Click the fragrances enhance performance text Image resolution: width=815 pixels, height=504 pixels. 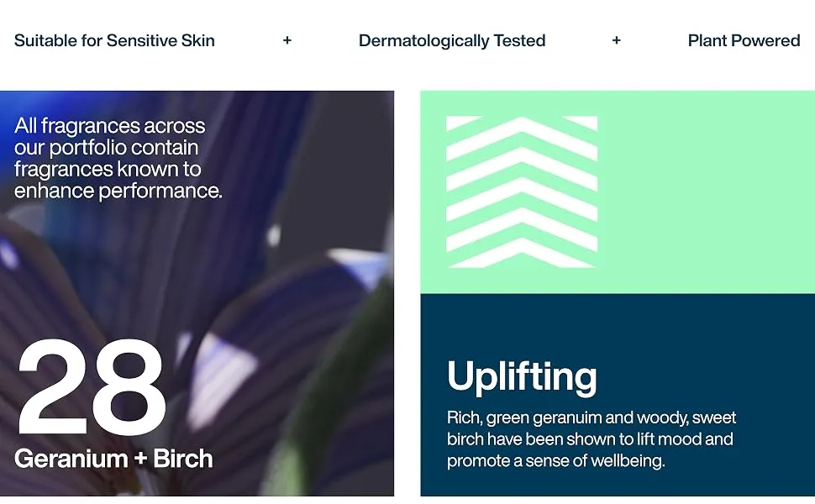[118, 158]
